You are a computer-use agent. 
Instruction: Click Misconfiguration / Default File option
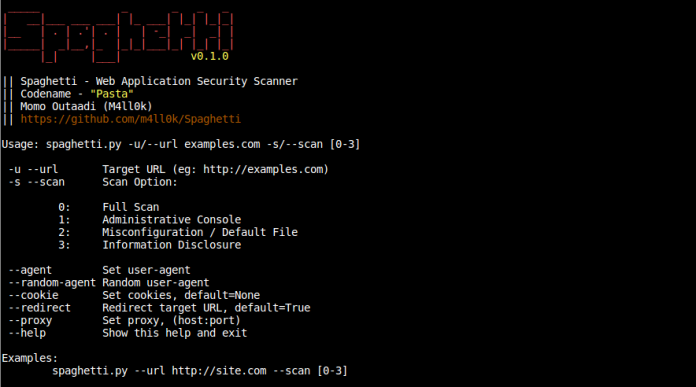(x=178, y=232)
